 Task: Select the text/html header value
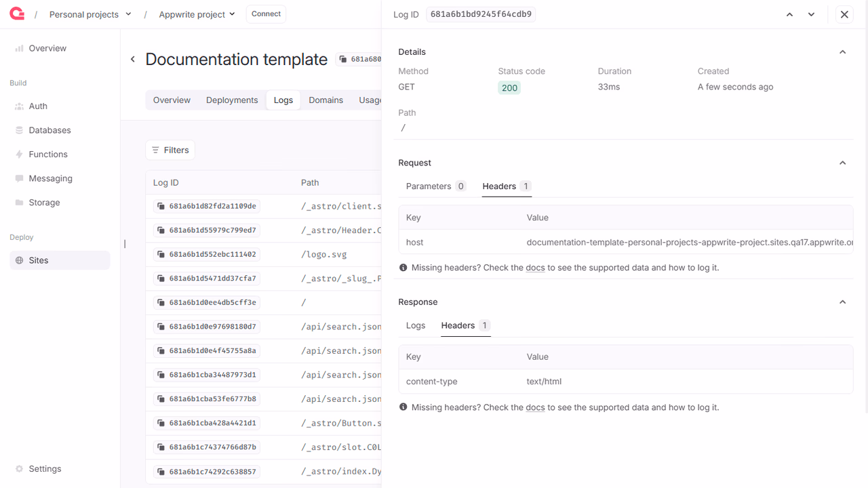click(x=544, y=382)
